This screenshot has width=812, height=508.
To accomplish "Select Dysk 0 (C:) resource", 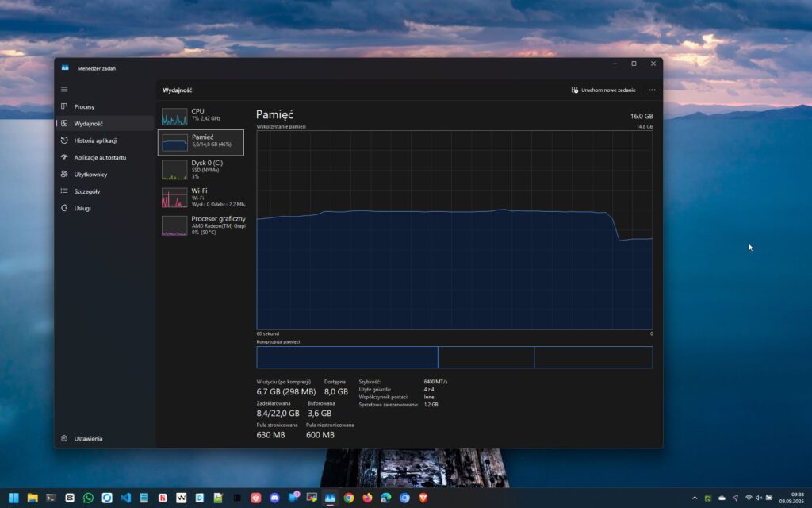I will [201, 169].
